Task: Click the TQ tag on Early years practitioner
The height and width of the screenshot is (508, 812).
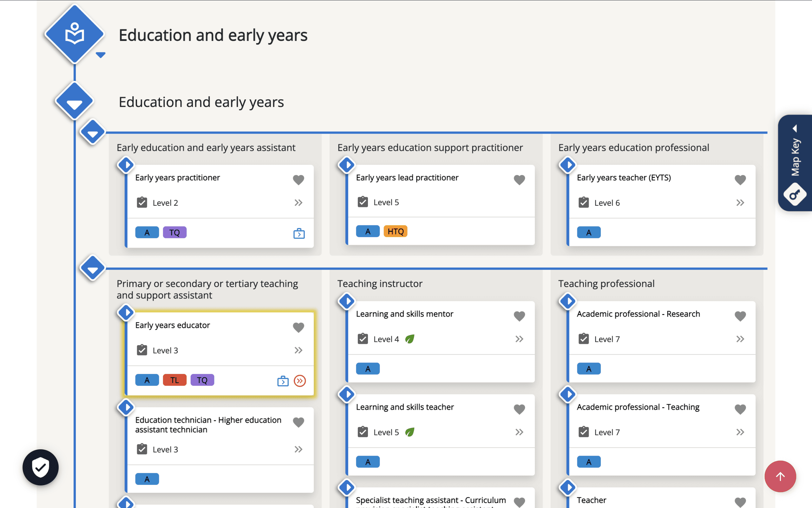Action: click(174, 232)
